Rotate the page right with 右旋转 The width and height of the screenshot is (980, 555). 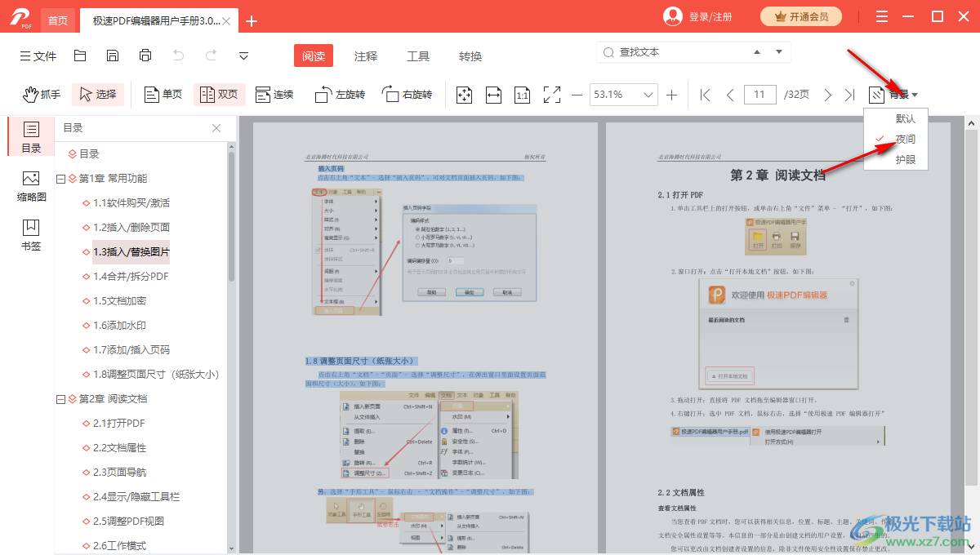click(x=407, y=95)
